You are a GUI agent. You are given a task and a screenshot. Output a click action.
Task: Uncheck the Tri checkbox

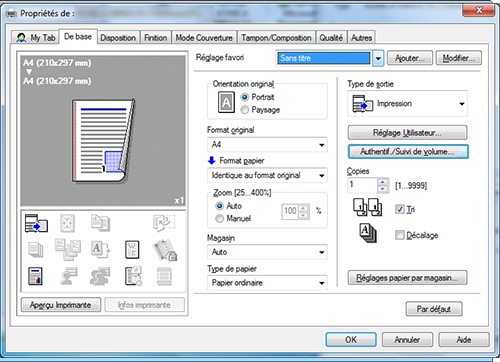(400, 209)
